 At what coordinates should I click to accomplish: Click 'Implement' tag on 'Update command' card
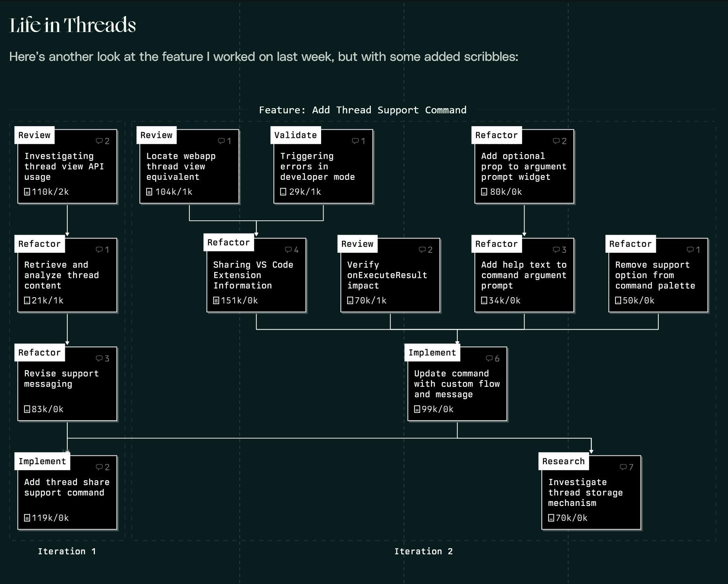[432, 353]
